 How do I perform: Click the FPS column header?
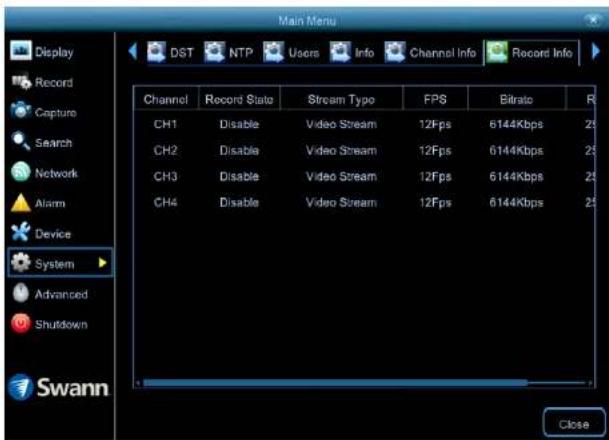(x=435, y=99)
